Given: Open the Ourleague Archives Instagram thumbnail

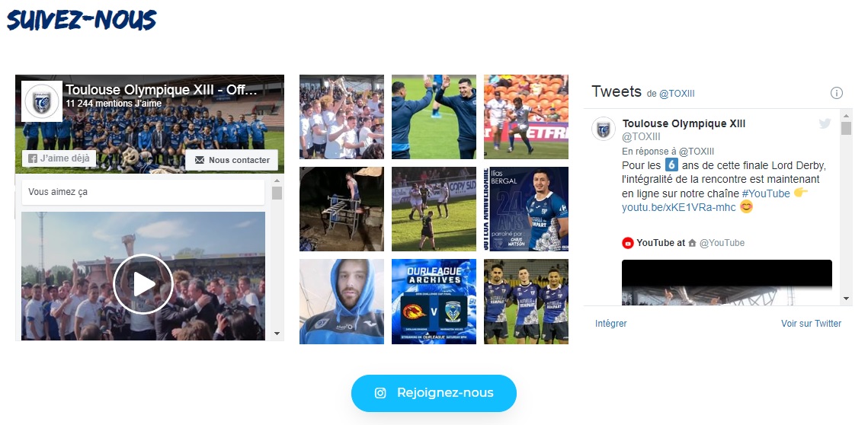Looking at the screenshot, I should [434, 302].
